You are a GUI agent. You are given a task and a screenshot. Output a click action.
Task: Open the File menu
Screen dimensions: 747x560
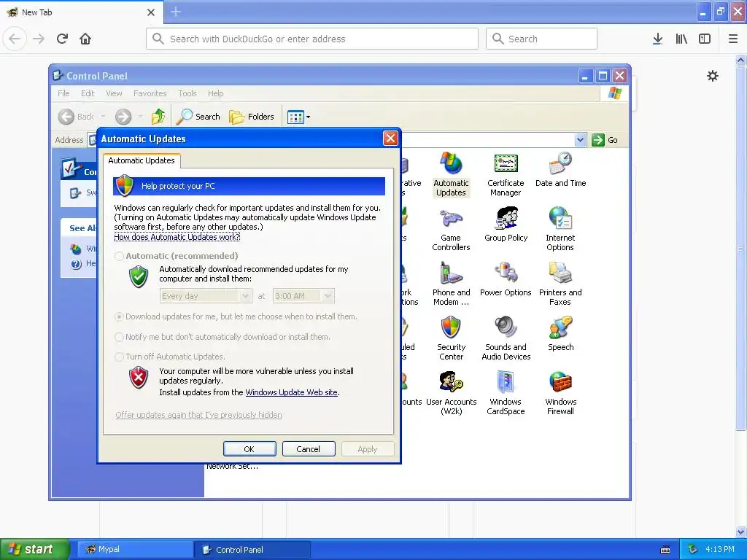[63, 93]
